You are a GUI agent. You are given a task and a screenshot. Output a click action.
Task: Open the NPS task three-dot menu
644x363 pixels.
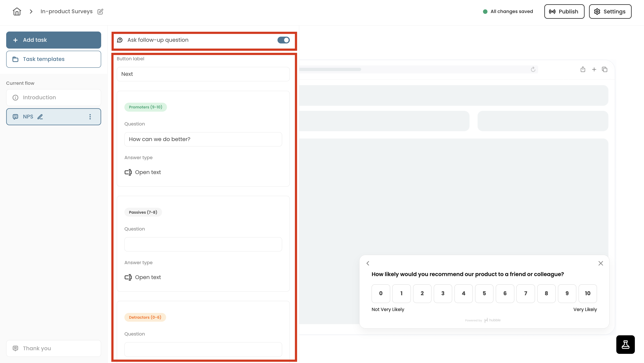pyautogui.click(x=90, y=117)
